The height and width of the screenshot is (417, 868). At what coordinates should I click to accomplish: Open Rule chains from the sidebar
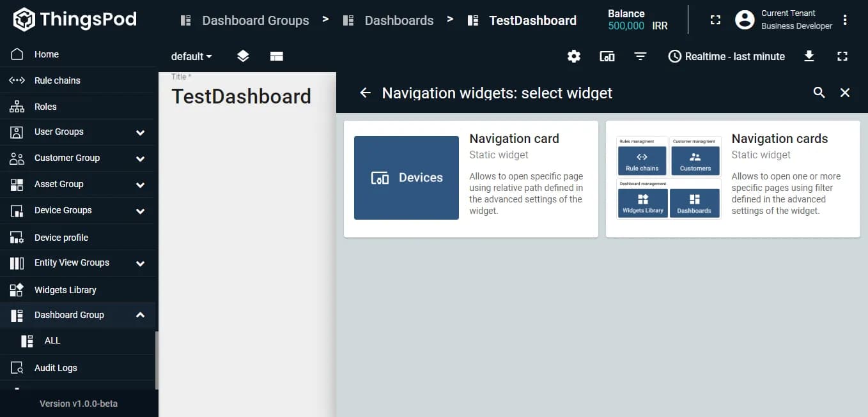pos(57,80)
